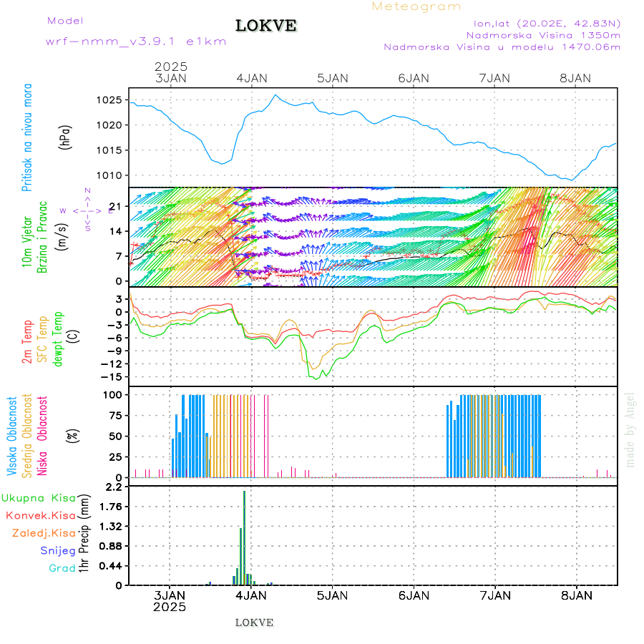Click '6JAN' on the upper date axis

click(x=414, y=78)
